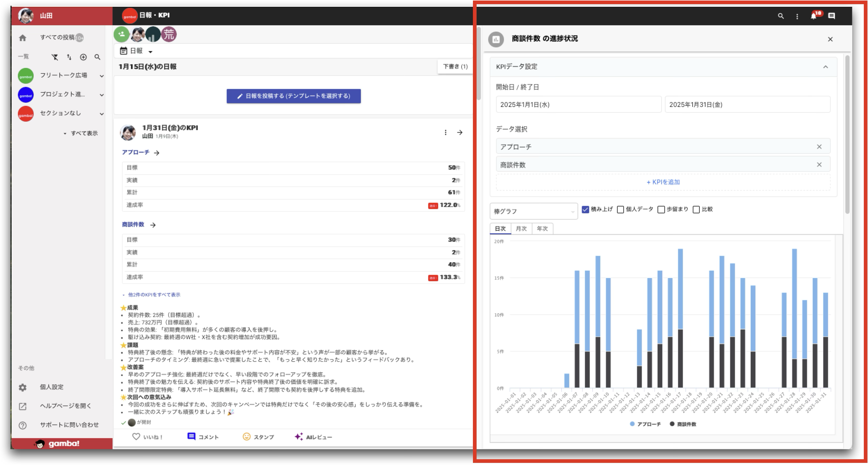This screenshot has width=868, height=465.
Task: Open the 棒グラフ chart type dropdown
Action: (534, 211)
